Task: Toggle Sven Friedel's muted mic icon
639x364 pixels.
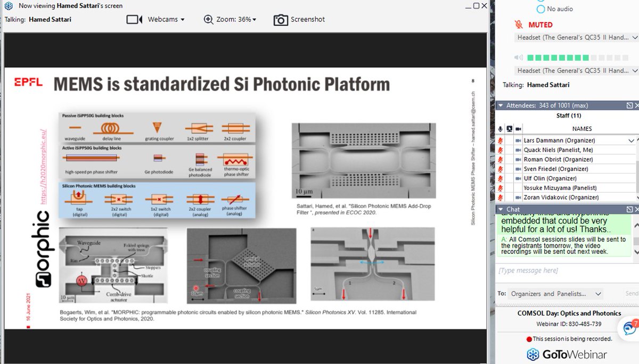Action: click(x=500, y=169)
